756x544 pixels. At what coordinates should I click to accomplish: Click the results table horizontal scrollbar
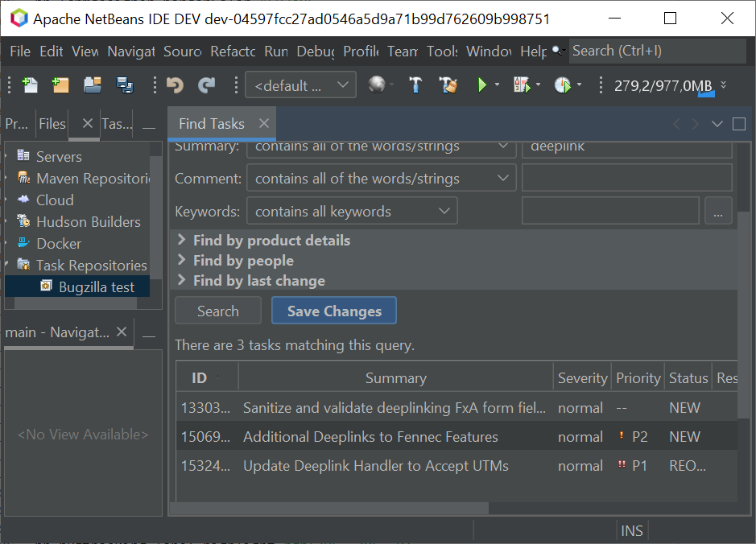click(x=329, y=509)
